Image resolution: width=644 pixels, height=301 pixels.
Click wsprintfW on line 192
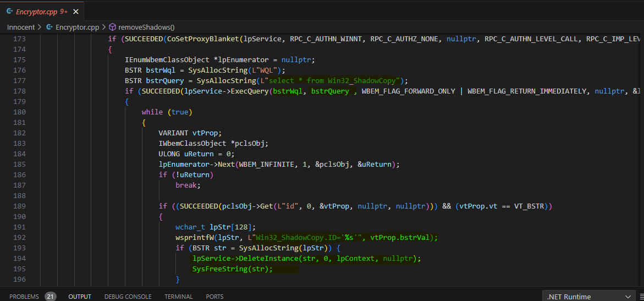click(194, 237)
